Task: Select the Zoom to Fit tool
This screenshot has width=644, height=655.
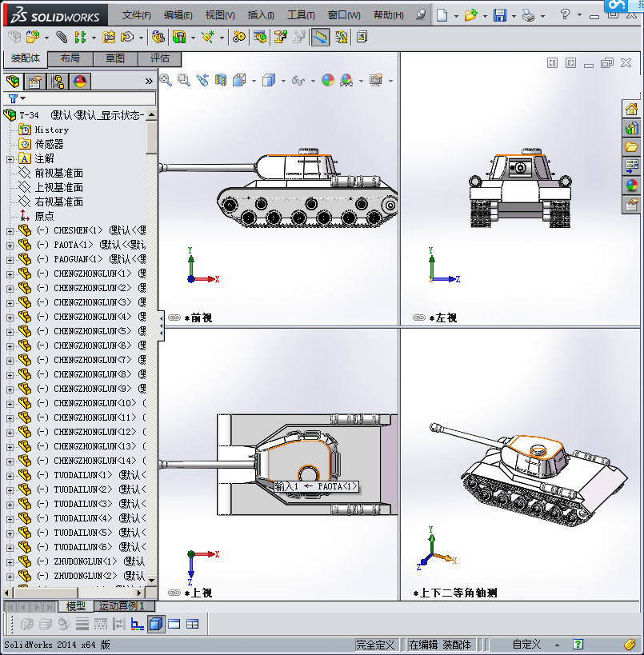Action: pyautogui.click(x=165, y=81)
